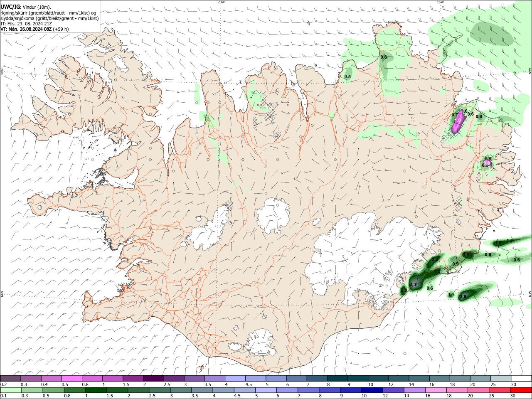Click the 2.0 precipitation value on the map
This screenshot has height=399, width=532.
(x=404, y=291)
